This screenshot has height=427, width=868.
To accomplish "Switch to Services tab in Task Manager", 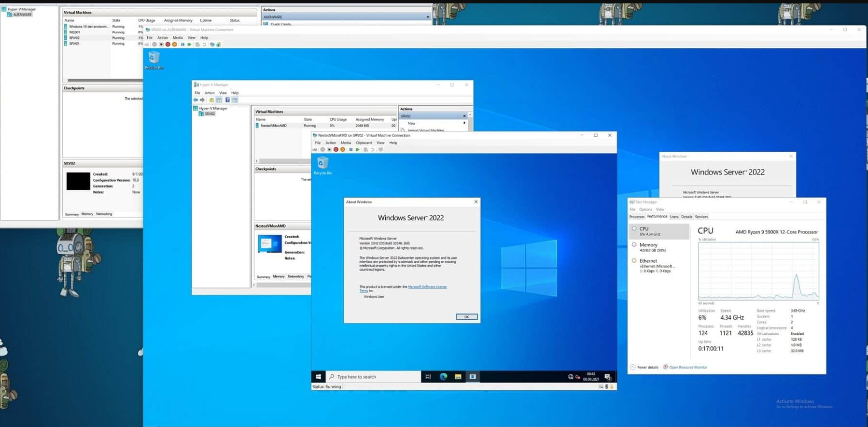I will [701, 217].
